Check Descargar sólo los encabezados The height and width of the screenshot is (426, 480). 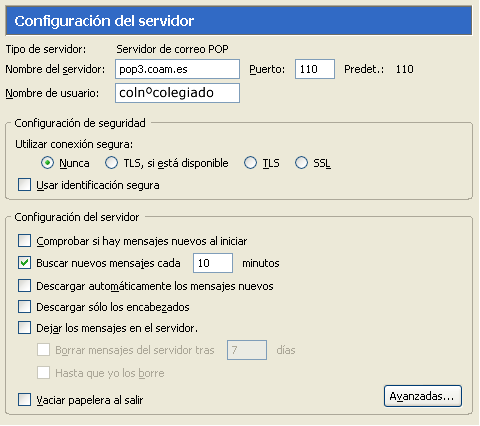pos(24,307)
